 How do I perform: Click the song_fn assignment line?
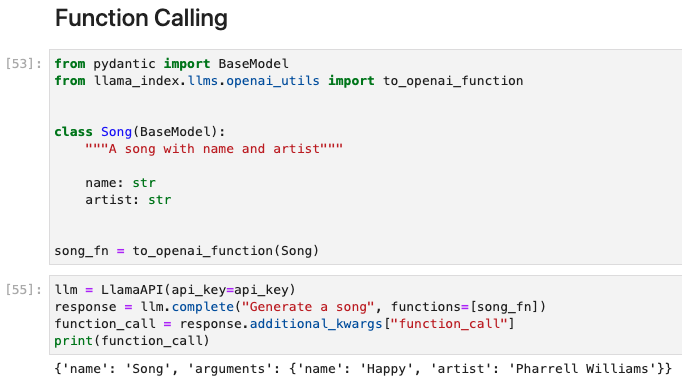click(x=187, y=251)
